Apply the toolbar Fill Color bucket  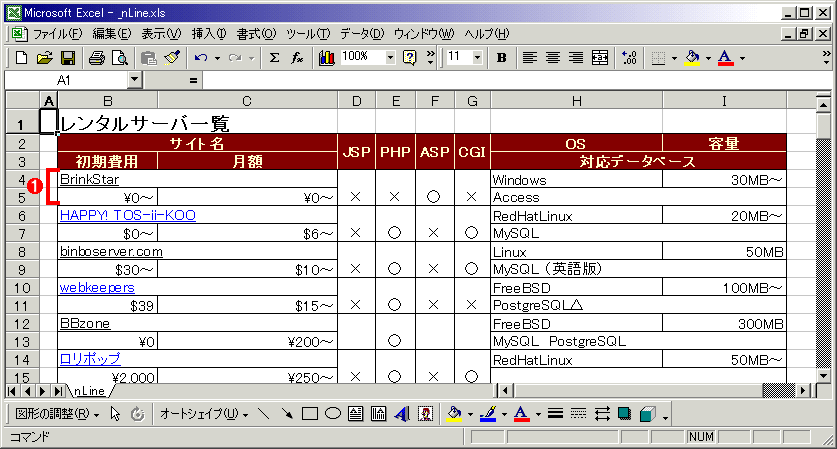click(692, 58)
